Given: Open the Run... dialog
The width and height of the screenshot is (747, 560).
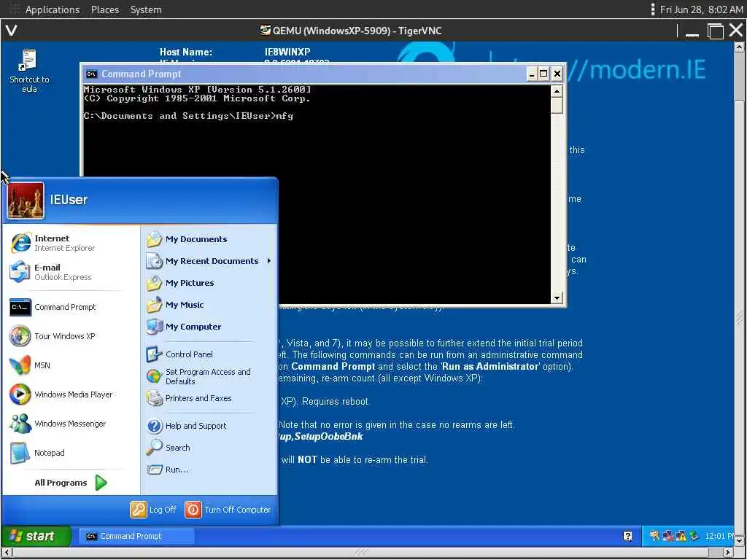Looking at the screenshot, I should tap(167, 470).
